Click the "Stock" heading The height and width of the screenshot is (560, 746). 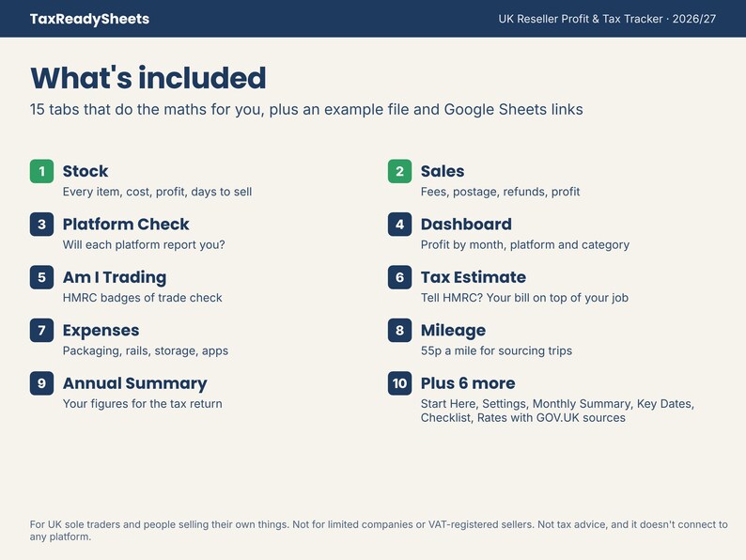[85, 171]
